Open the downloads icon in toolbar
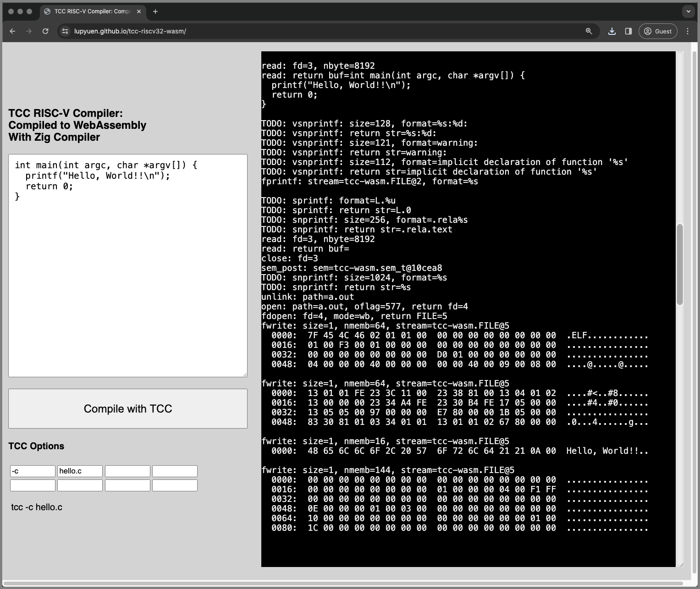 [x=612, y=31]
